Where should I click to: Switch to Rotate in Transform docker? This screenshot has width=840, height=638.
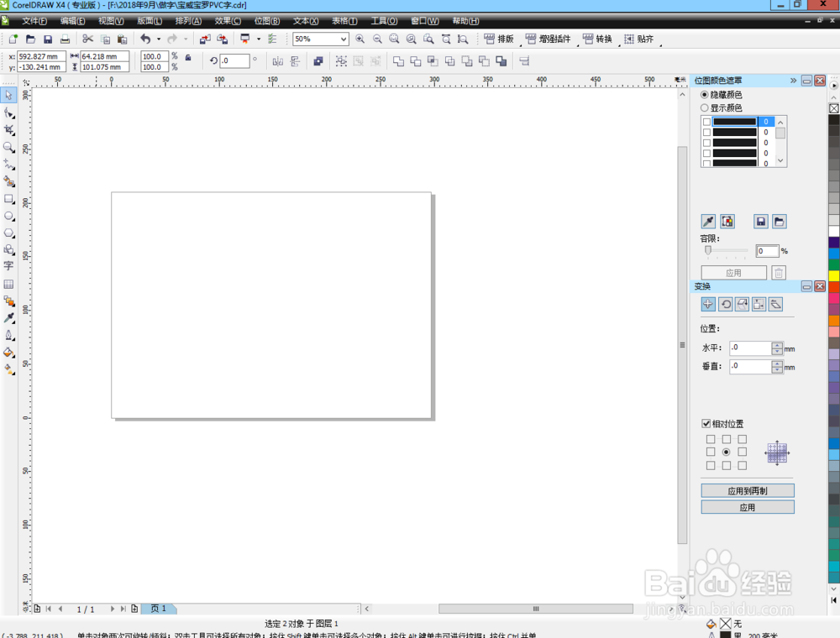tap(726, 304)
